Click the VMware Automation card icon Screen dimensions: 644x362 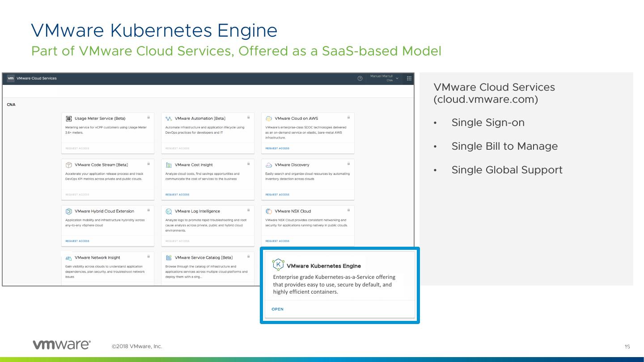(169, 118)
